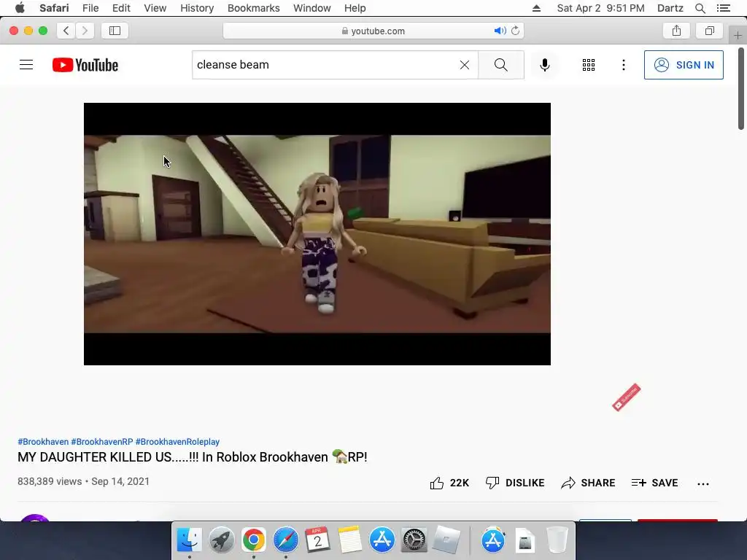This screenshot has height=560, width=747.
Task: Open App Store from the Dock
Action: 382,540
